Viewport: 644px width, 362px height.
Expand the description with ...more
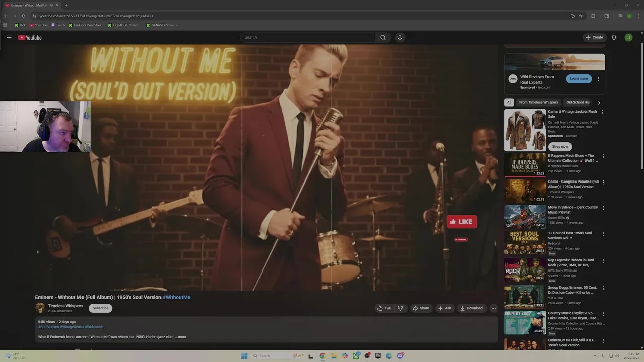click(181, 337)
